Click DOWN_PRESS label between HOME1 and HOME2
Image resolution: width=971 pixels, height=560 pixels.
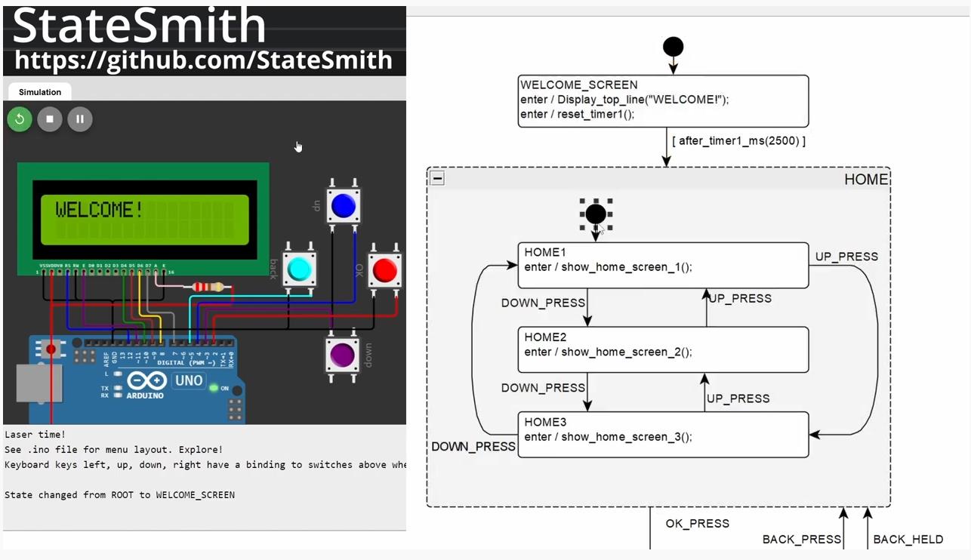click(x=544, y=303)
